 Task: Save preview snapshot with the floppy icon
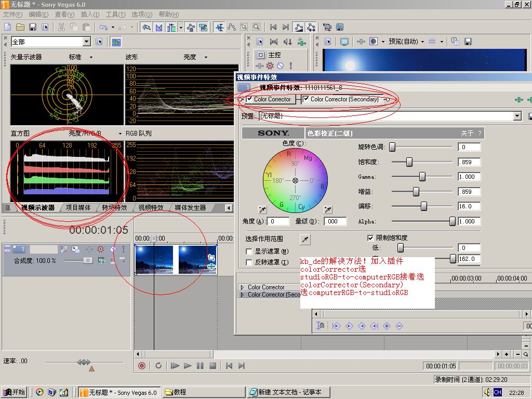(x=468, y=42)
